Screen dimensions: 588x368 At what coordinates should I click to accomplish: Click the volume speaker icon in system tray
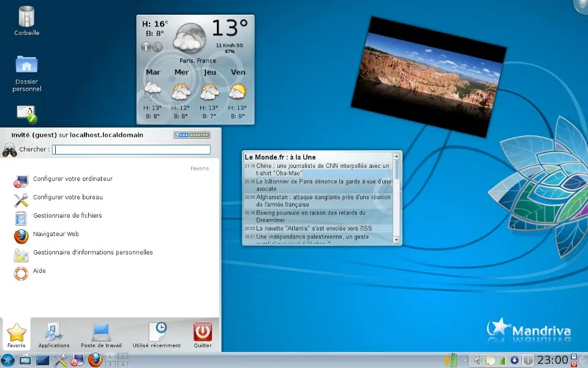point(477,360)
